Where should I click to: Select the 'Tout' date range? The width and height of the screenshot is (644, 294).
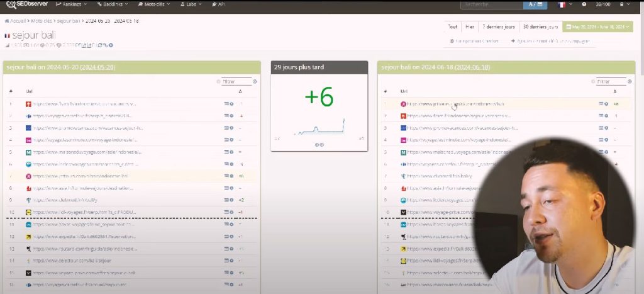(x=452, y=27)
